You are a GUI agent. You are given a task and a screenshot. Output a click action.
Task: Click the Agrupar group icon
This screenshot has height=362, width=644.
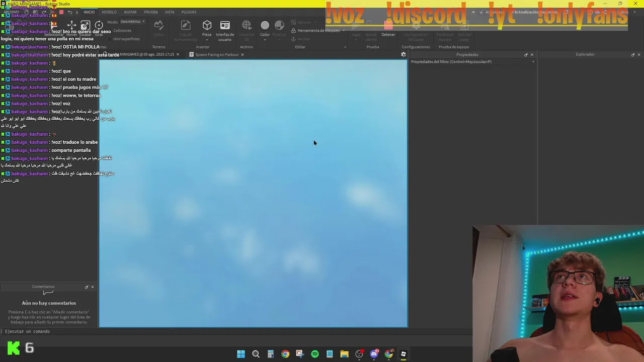pos(294,22)
